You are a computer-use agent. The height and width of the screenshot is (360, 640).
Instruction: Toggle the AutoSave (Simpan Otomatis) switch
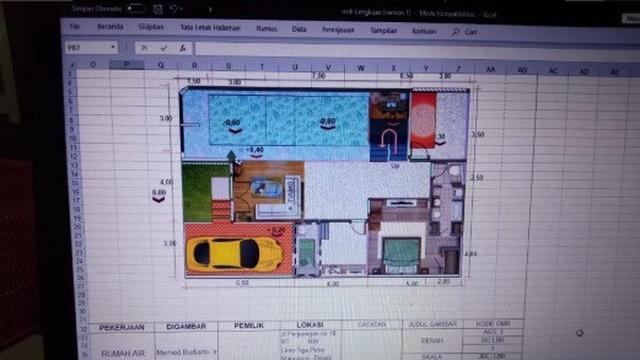point(135,8)
